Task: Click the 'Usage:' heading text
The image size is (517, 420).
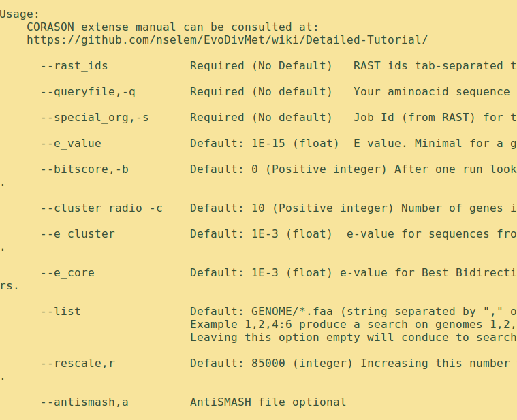Action: tap(20, 14)
